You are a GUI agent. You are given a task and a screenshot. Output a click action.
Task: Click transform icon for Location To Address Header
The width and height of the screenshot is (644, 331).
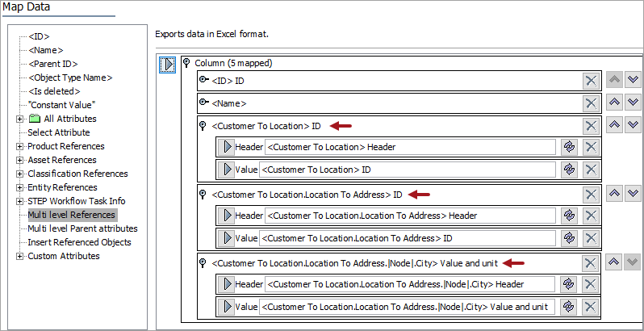pyautogui.click(x=569, y=216)
